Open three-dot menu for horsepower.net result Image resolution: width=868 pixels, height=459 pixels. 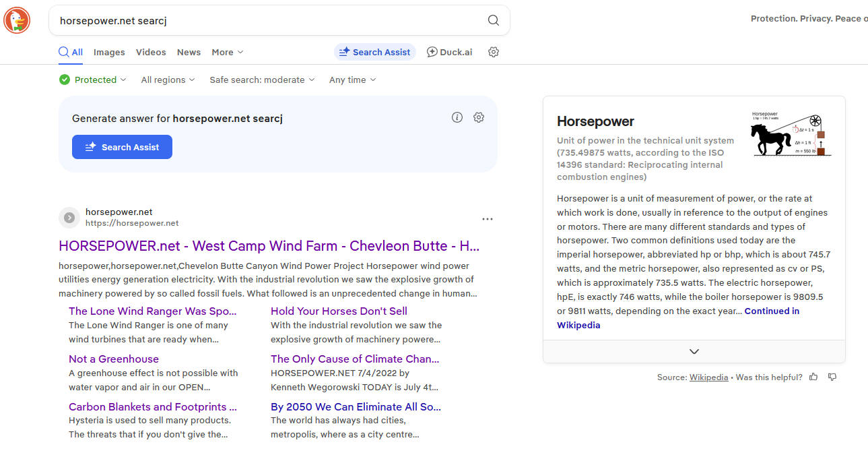488,219
